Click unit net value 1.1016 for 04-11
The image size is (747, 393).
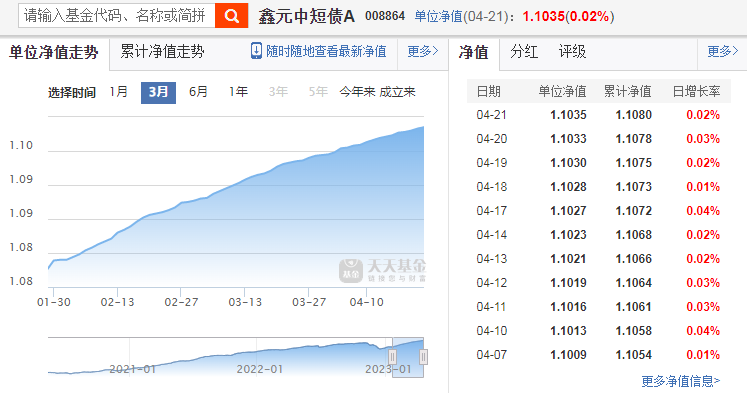click(568, 307)
